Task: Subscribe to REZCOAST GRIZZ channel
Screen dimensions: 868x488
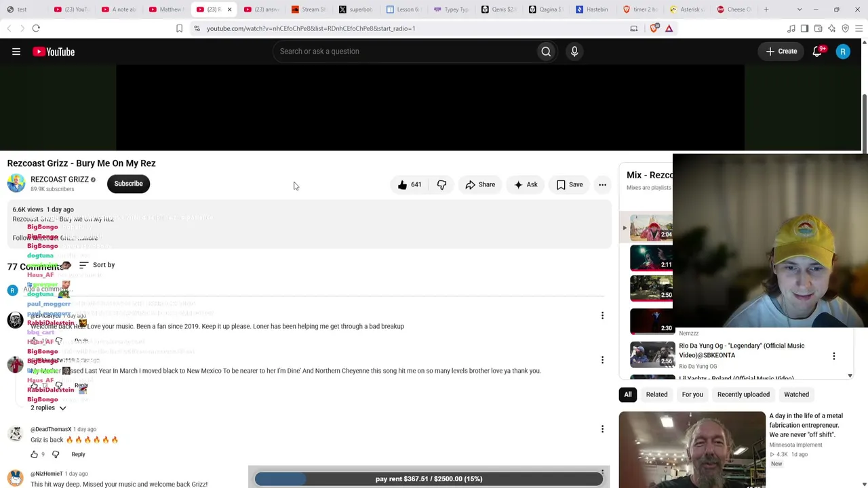Action: coord(128,184)
